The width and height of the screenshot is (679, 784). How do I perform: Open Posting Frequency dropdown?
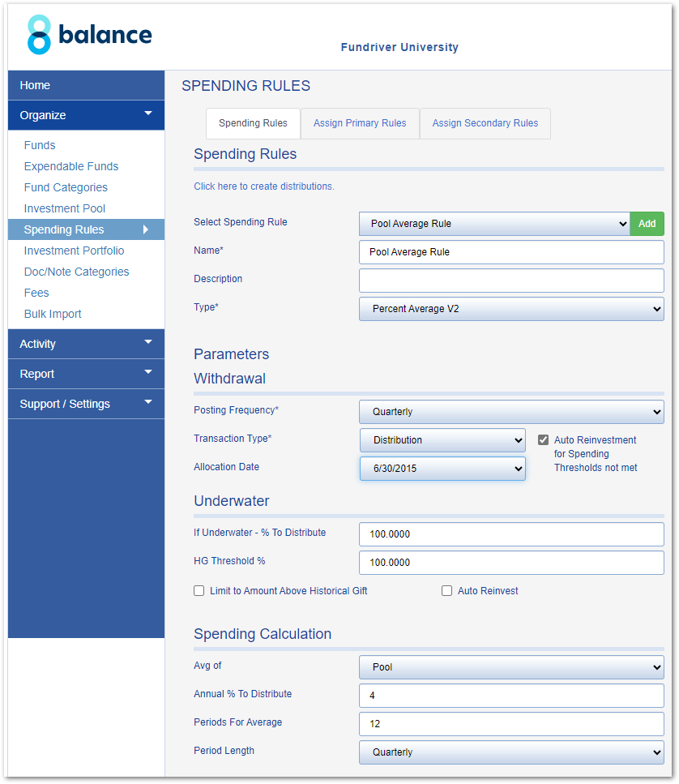[511, 412]
